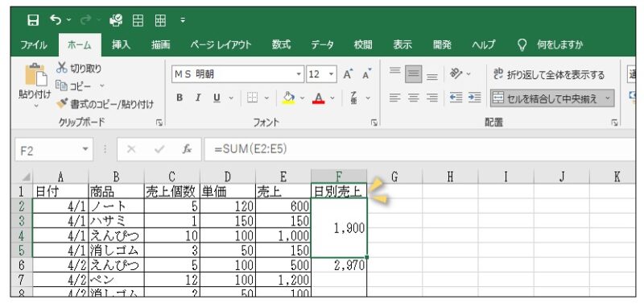
Task: Open the 配置 alignment dialog launcher
Action: point(614,123)
